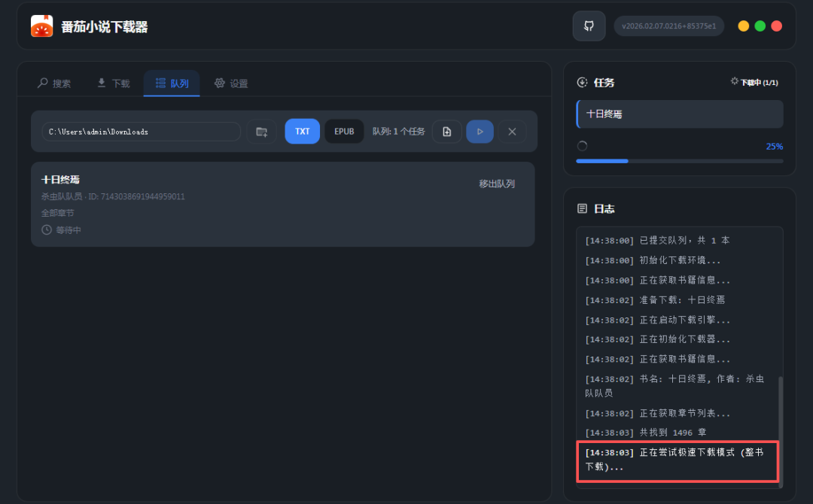Click the download path input field
Image resolution: width=813 pixels, height=504 pixels.
141,131
